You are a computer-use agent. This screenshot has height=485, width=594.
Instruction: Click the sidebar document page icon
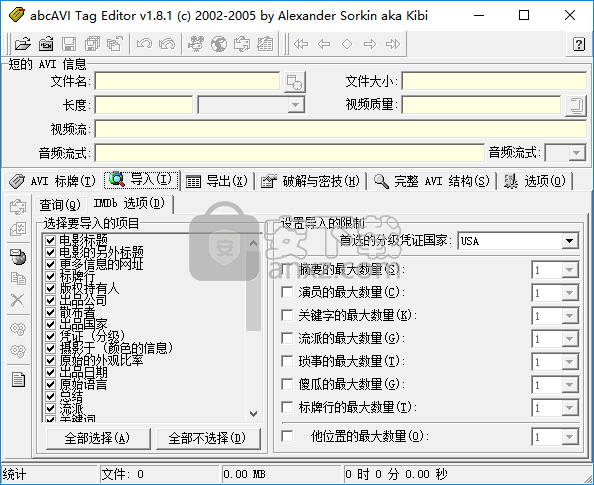(18, 379)
